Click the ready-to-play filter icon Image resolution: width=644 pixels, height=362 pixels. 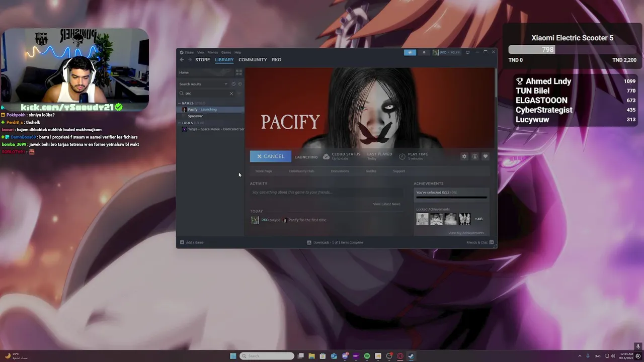pyautogui.click(x=239, y=84)
